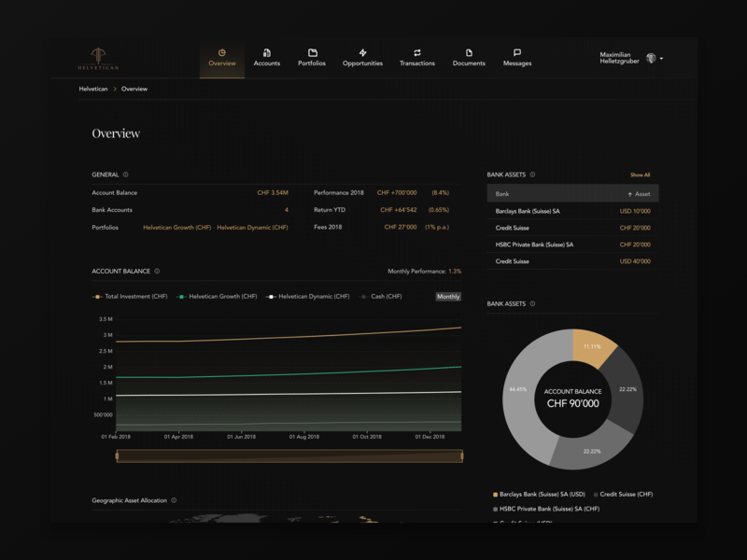Click info icon next to GENERAL
Viewport: 747px width, 560px height.
tap(126, 175)
